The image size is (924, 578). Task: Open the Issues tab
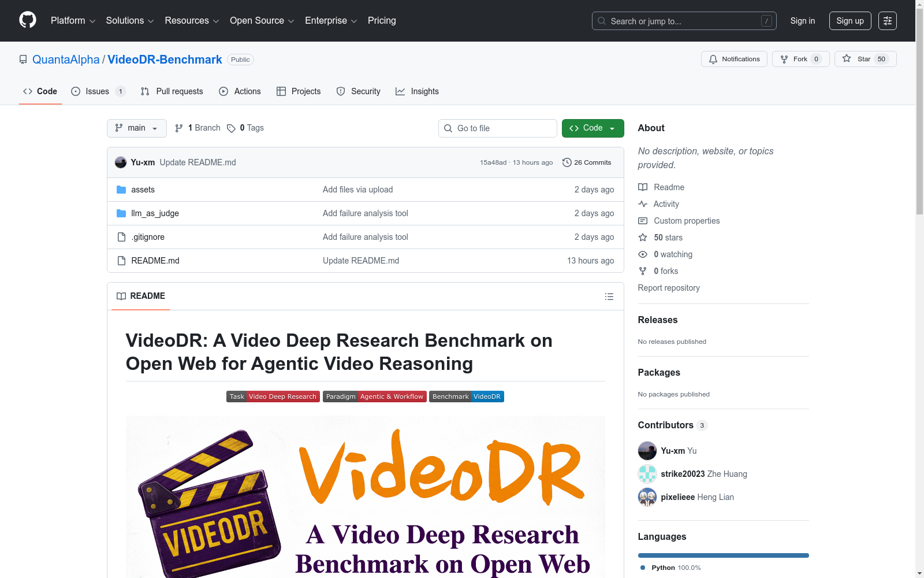pos(98,91)
